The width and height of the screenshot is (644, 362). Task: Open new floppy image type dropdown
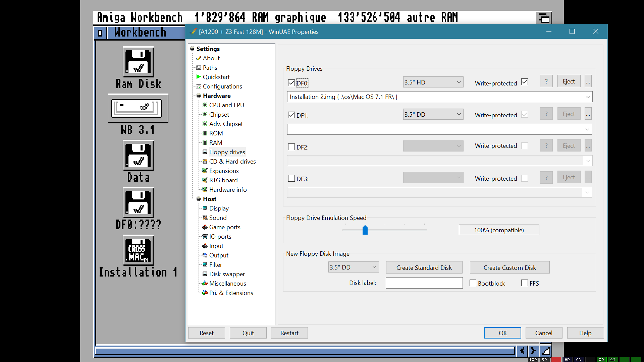point(354,267)
